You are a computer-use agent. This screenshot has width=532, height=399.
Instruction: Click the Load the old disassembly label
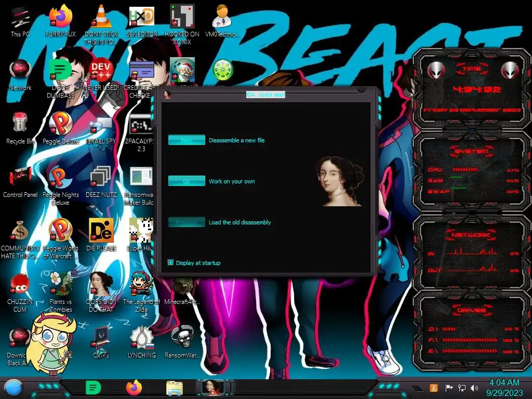pyautogui.click(x=240, y=222)
